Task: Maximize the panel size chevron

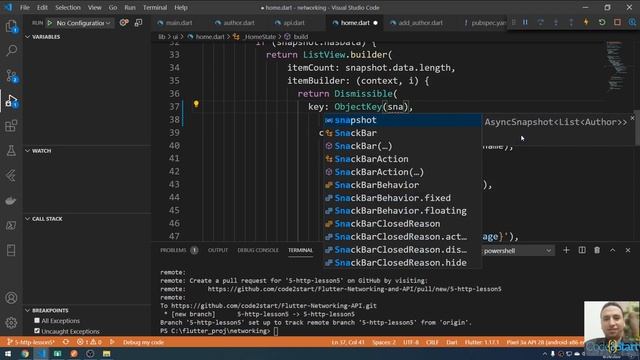Action: pos(613,250)
